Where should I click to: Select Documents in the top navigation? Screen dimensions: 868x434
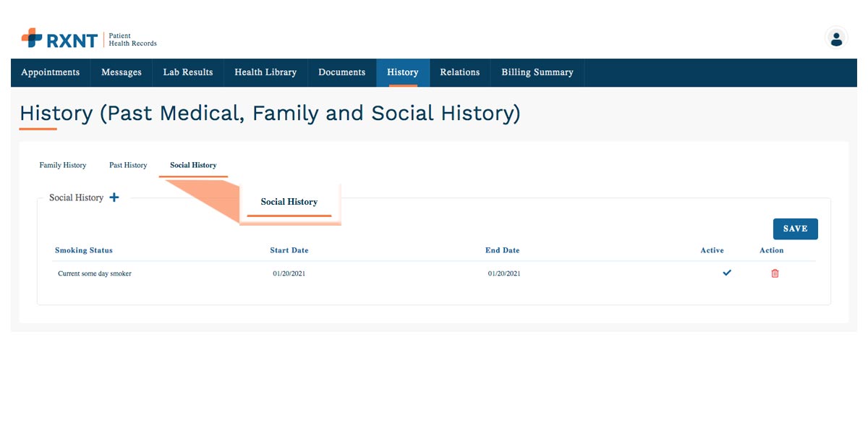click(x=342, y=72)
